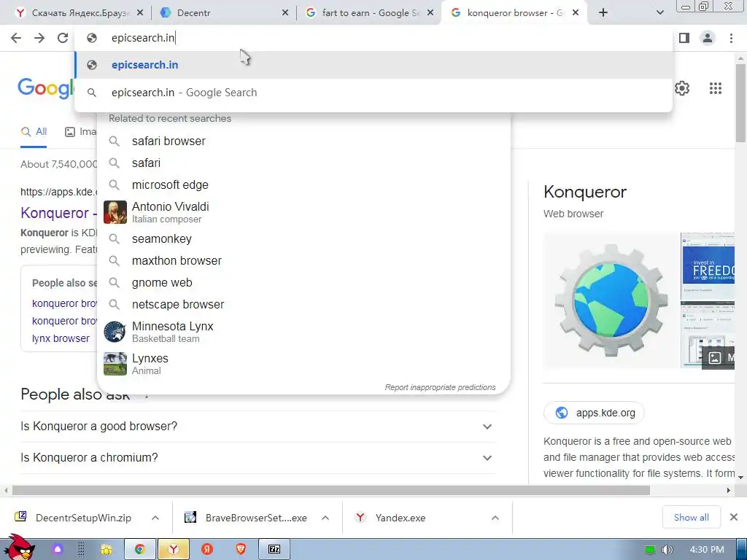Open File Explorer folder on taskbar
The image size is (747, 560).
tap(107, 549)
